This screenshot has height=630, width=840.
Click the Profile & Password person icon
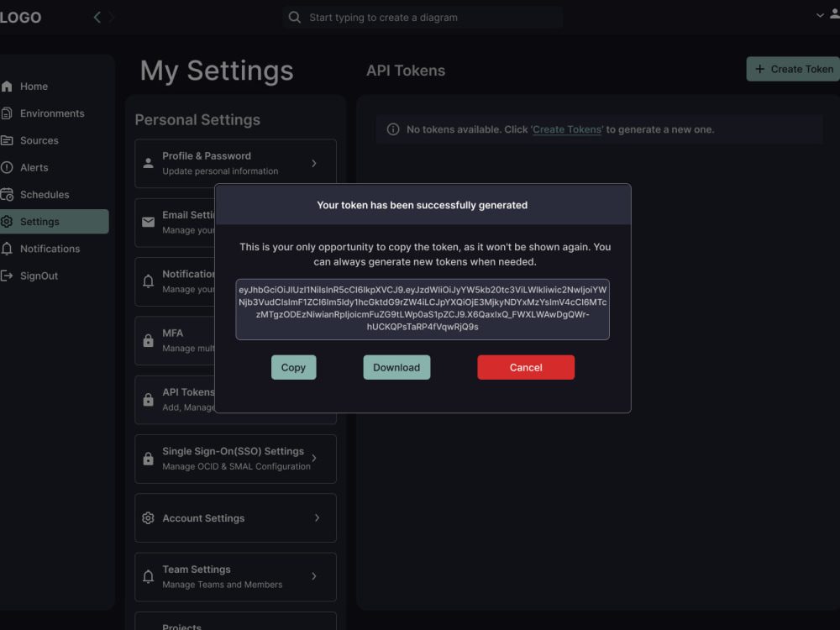pos(149,164)
